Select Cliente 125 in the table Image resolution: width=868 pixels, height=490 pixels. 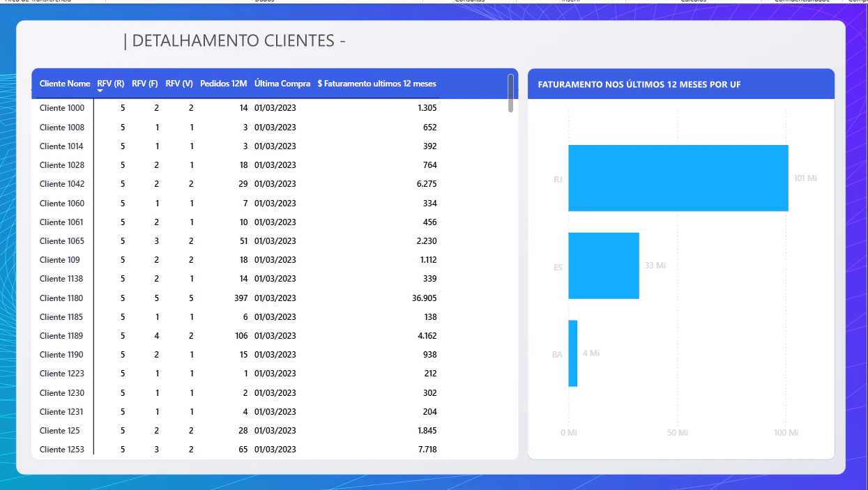[60, 431]
